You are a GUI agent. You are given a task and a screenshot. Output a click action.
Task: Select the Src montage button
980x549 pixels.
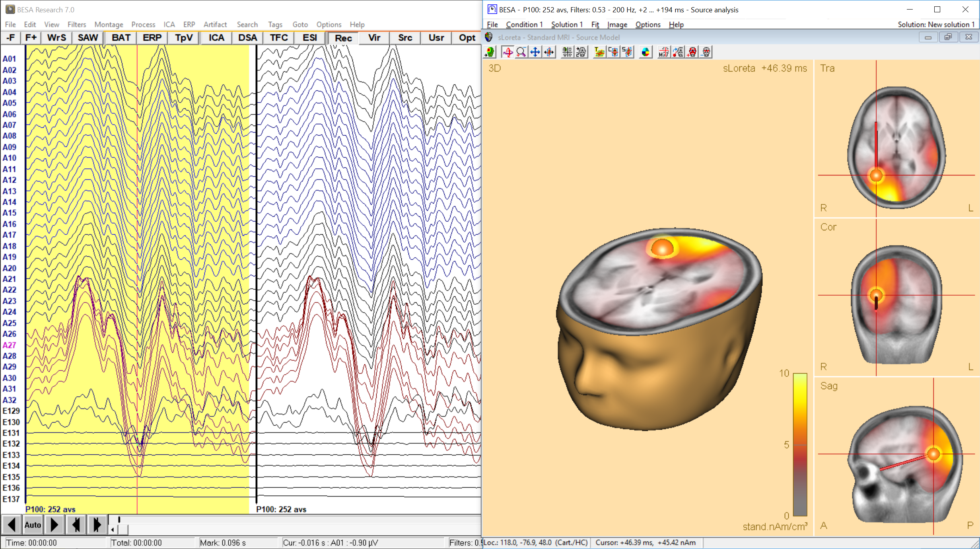click(x=405, y=38)
